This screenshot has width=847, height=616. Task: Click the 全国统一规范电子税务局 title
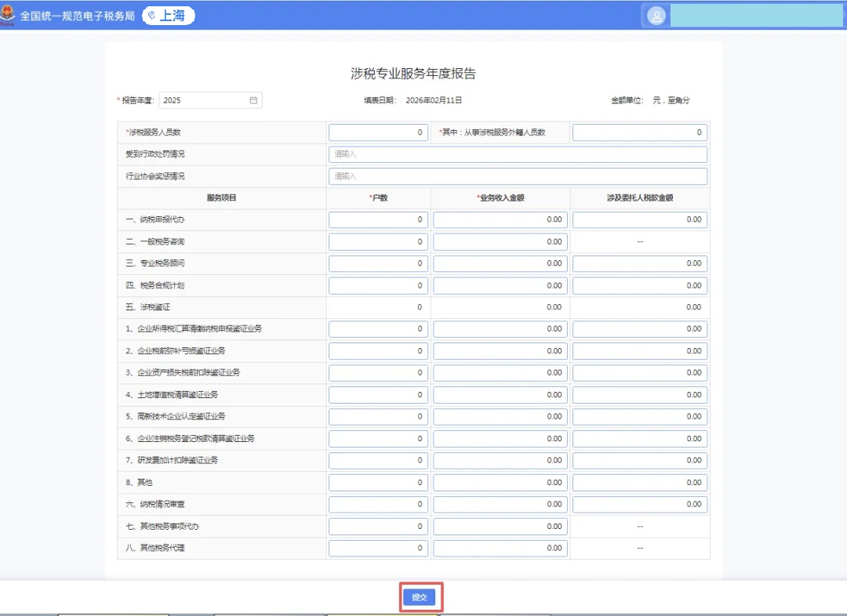[x=77, y=16]
